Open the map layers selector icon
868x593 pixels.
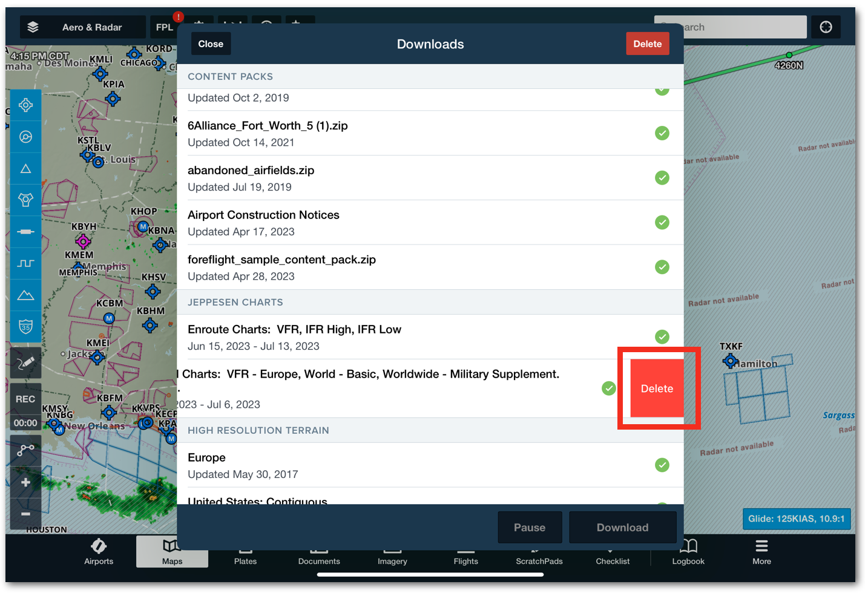coord(33,27)
